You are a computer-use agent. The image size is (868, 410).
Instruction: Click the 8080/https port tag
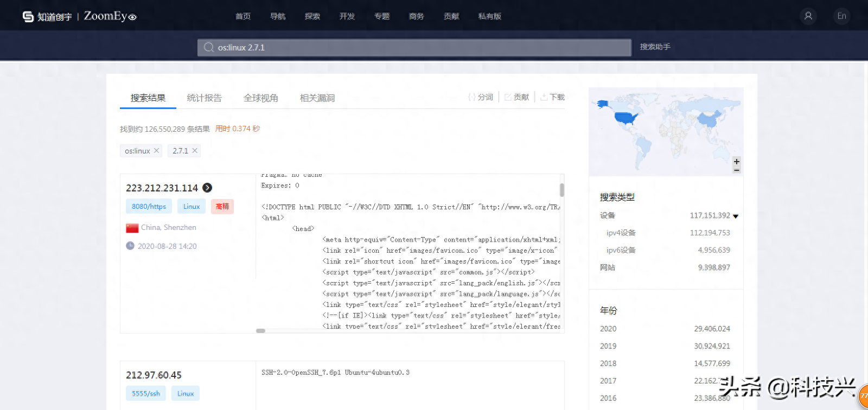click(149, 207)
